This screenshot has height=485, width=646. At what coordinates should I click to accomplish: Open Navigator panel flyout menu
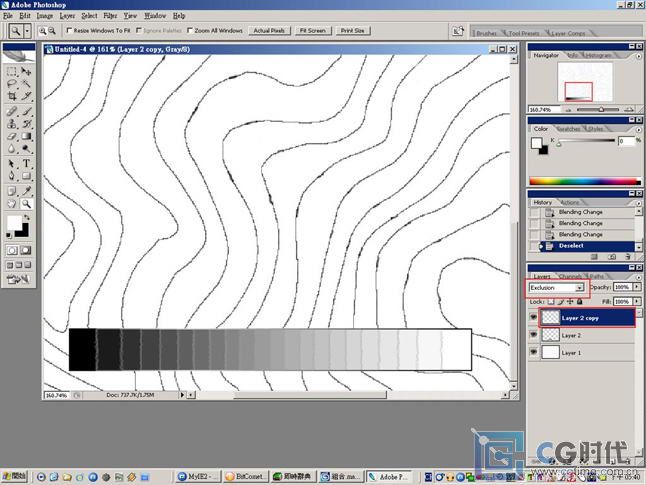[639, 56]
